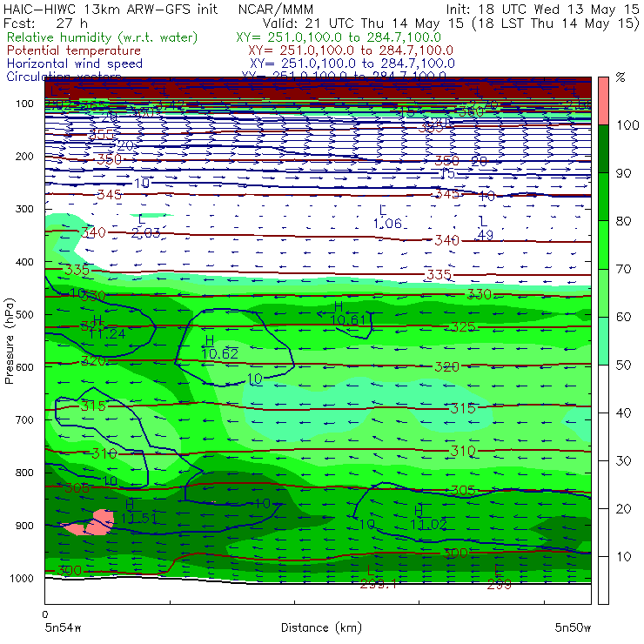644x644 pixels.
Task: Click the '5n50w' end location label
Action: point(573,627)
